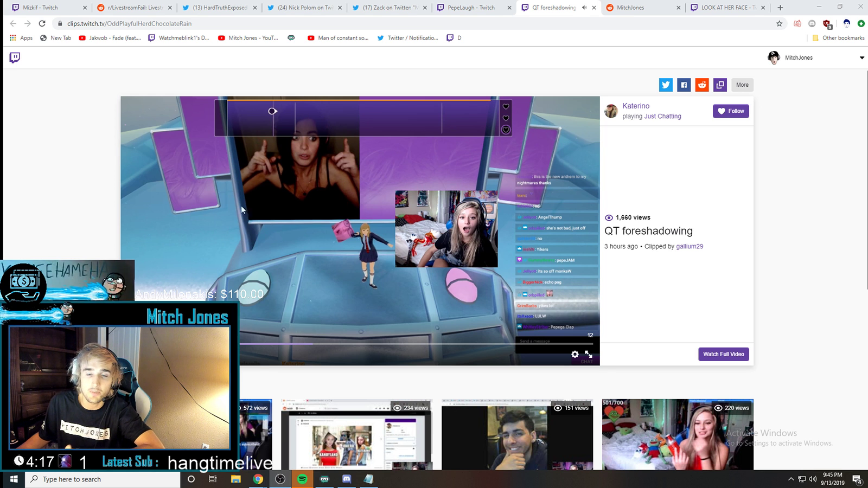868x488 pixels.
Task: Open the taskbar clock showing 9:45 PM
Action: (x=833, y=479)
